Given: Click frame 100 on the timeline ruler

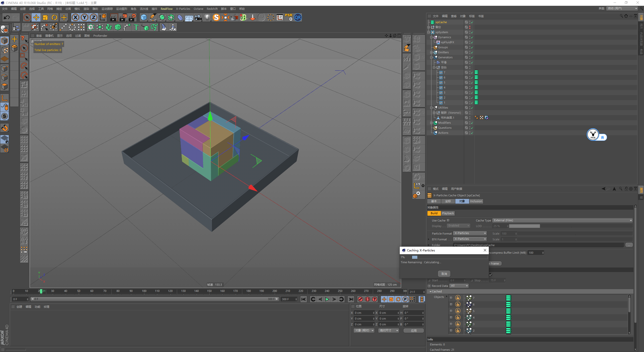Looking at the screenshot, I should [144, 291].
